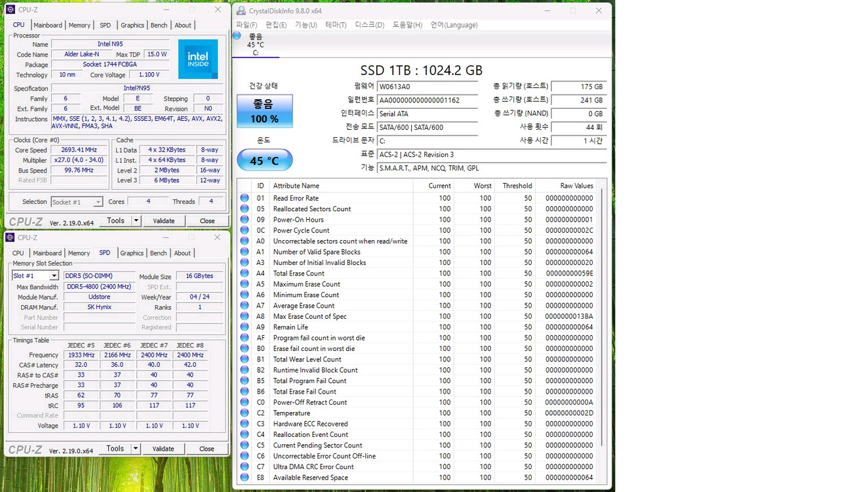Screen dimensions: 868x492
Task: Click the CrystalDiskInfo title bar icon
Action: click(x=241, y=11)
